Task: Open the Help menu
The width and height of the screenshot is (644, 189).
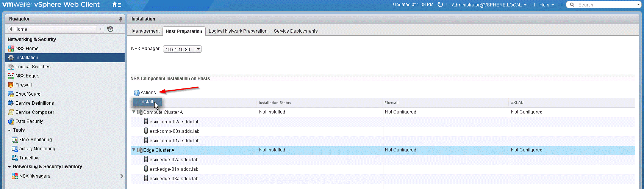Action: coord(547,5)
